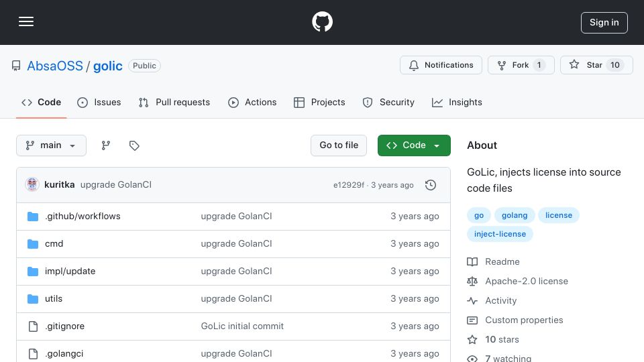Viewport: 644px width, 362px height.
Task: Open commit hash e12929f
Action: coord(349,185)
